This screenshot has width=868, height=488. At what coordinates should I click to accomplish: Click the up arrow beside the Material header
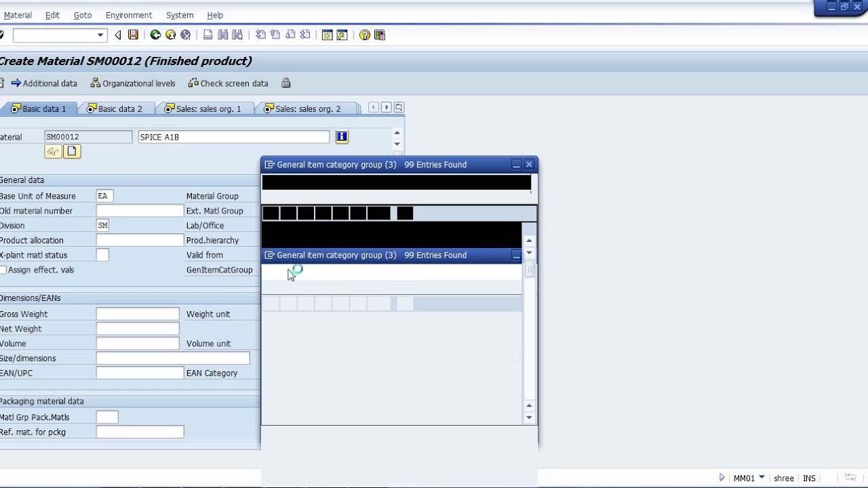pyautogui.click(x=397, y=133)
